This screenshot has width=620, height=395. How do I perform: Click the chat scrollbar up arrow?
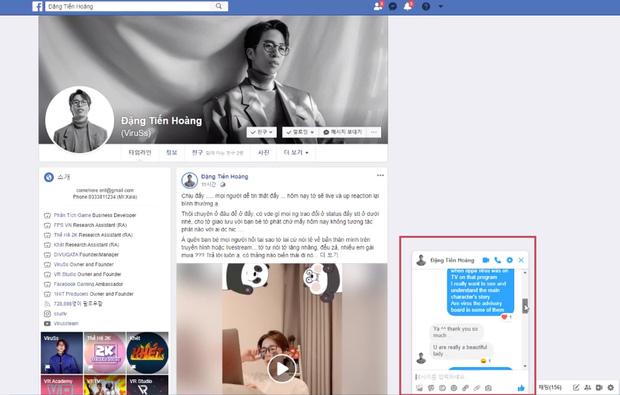(x=525, y=272)
